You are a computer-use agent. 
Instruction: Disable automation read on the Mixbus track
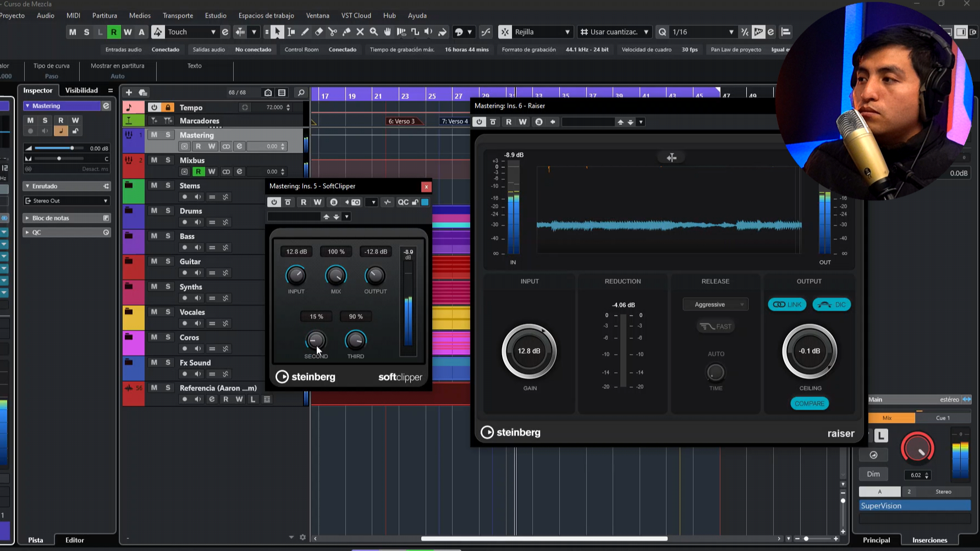point(198,172)
